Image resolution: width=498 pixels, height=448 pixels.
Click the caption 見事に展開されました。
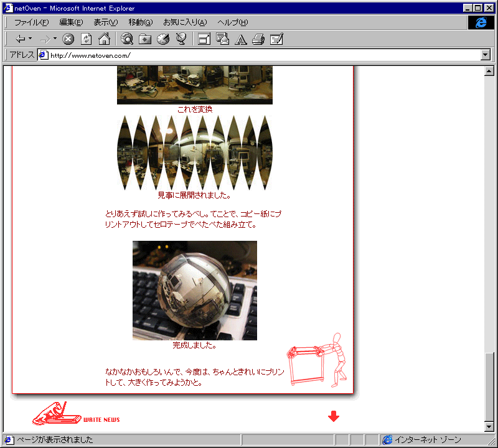[x=194, y=195]
